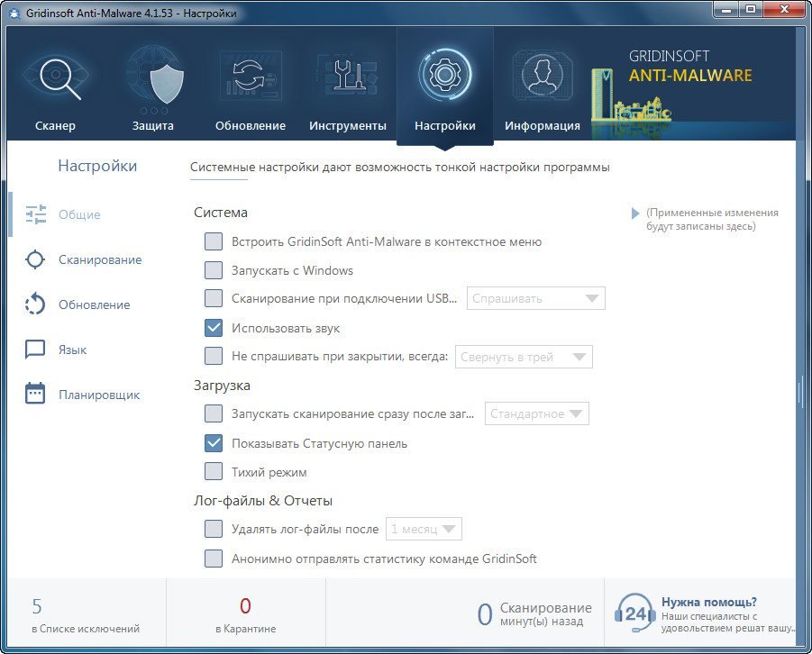
Task: Expand the Спрашивать USB dropdown
Action: coord(535,298)
